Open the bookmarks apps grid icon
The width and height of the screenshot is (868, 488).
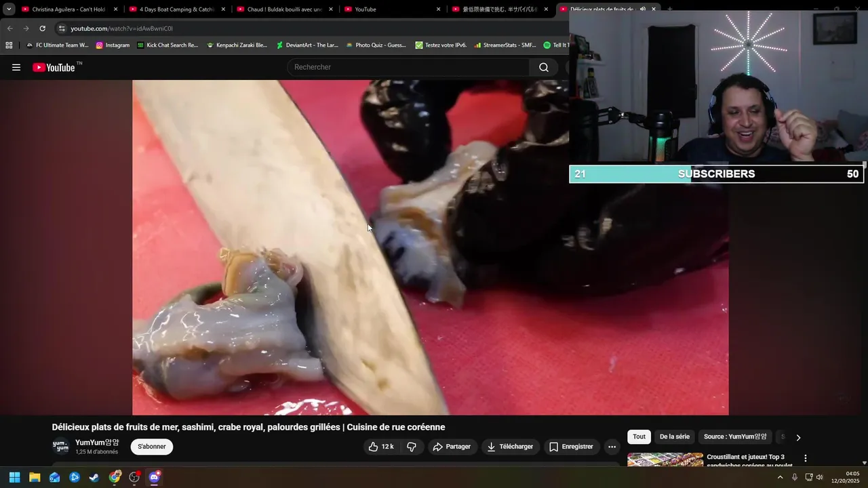9,45
